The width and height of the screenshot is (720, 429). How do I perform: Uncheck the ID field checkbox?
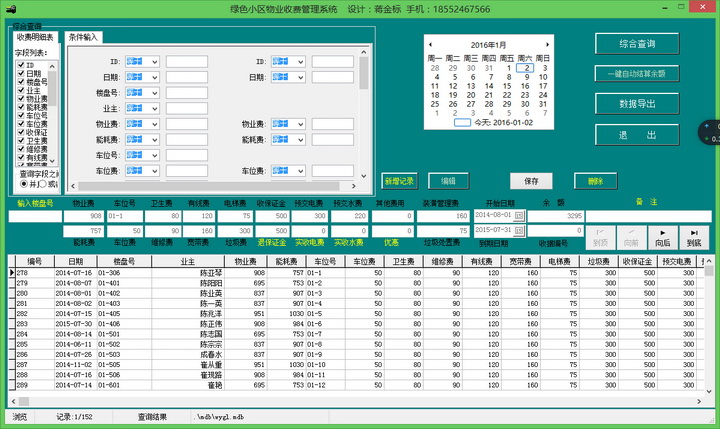tap(21, 65)
